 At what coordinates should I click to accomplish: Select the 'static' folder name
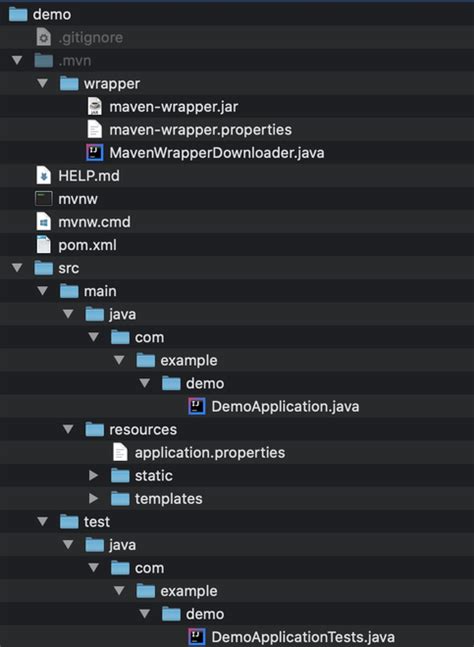[x=153, y=476]
